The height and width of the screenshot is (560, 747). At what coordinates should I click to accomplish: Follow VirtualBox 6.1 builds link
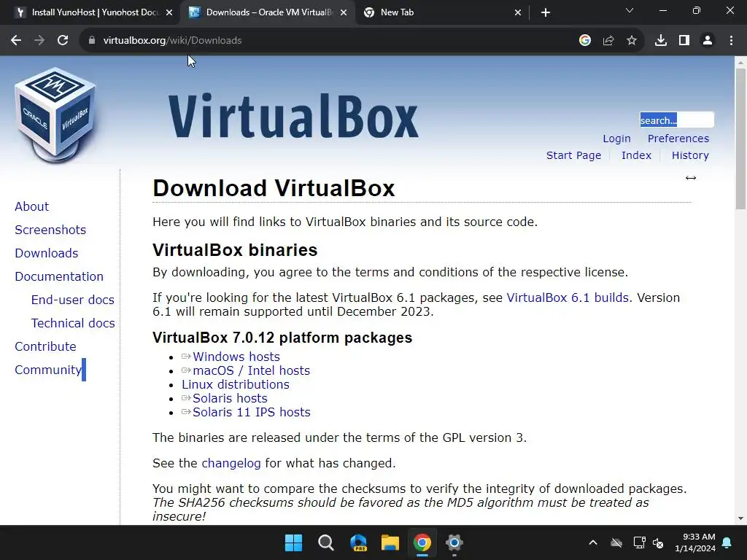tap(568, 297)
